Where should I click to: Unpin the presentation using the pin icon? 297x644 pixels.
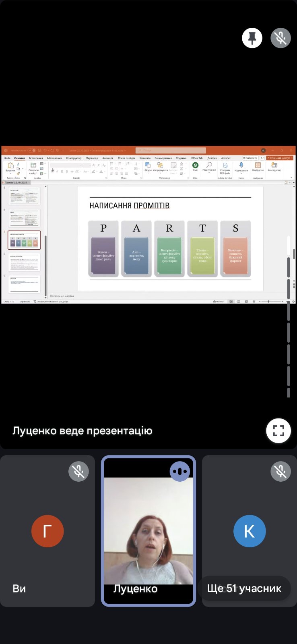pos(252,38)
